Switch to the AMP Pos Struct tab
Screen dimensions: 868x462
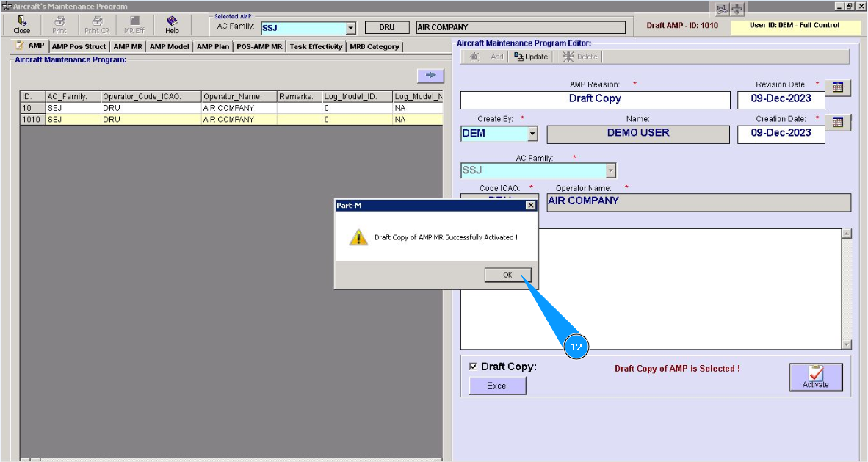click(x=79, y=46)
